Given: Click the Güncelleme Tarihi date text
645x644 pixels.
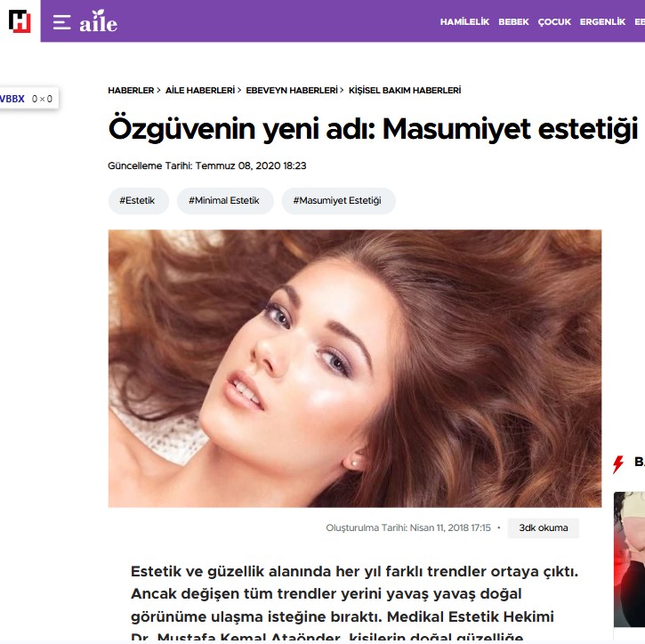Looking at the screenshot, I should click(207, 165).
